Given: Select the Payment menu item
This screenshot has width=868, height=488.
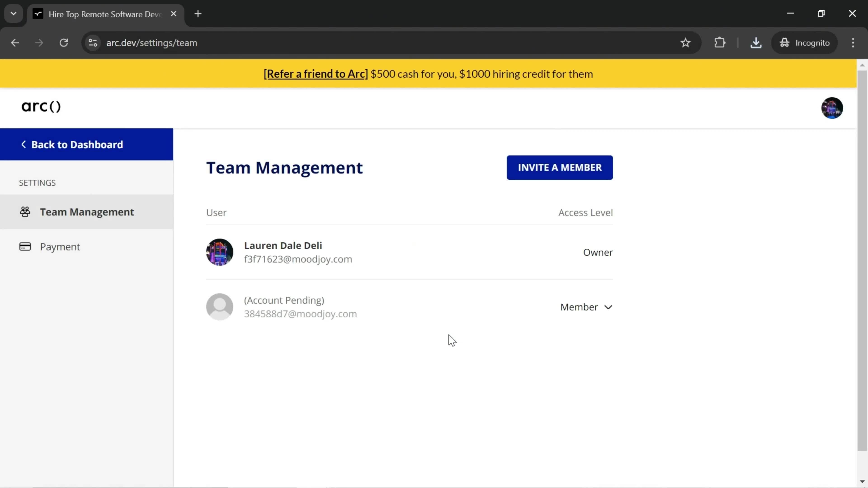Looking at the screenshot, I should coord(60,246).
